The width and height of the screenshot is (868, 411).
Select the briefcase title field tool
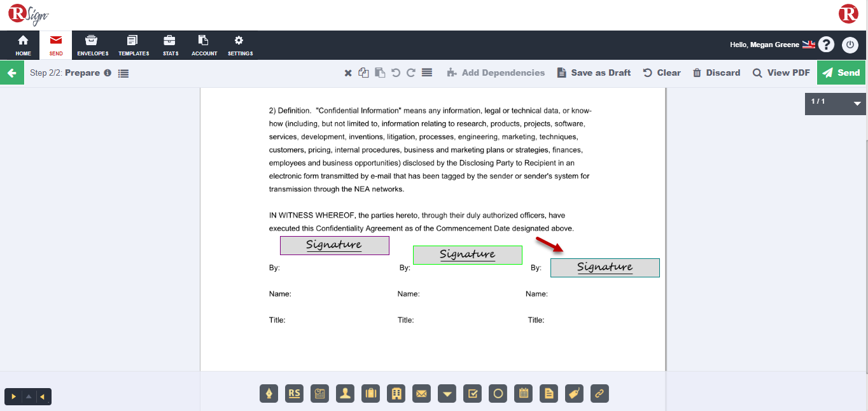(x=371, y=394)
